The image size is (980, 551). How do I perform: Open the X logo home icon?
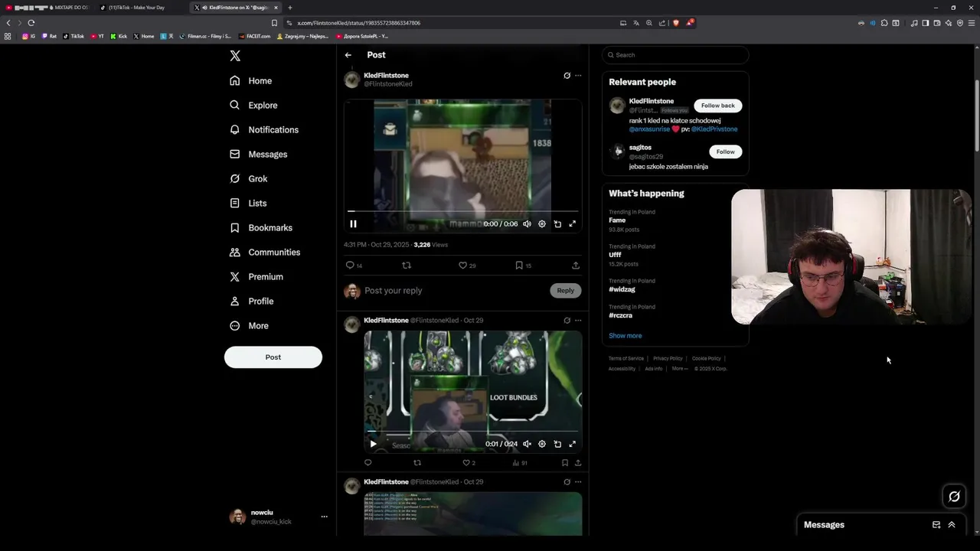pyautogui.click(x=235, y=56)
